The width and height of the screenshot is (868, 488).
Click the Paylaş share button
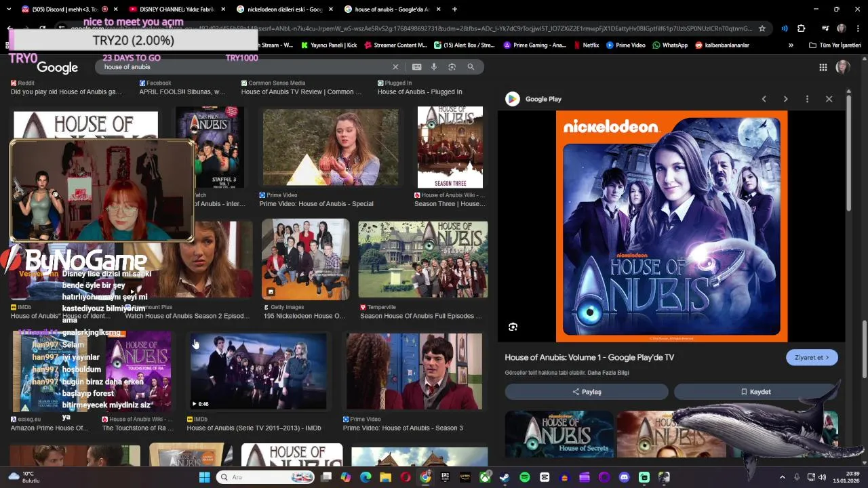(587, 392)
